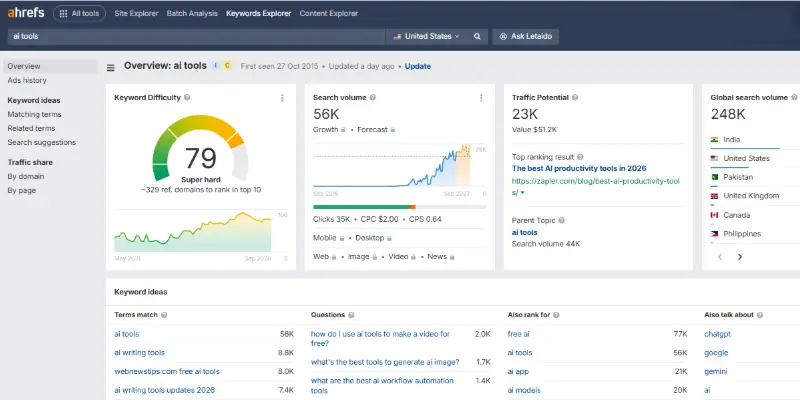The height and width of the screenshot is (400, 800).
Task: Click Traffic Potential help icon
Action: coord(575,97)
